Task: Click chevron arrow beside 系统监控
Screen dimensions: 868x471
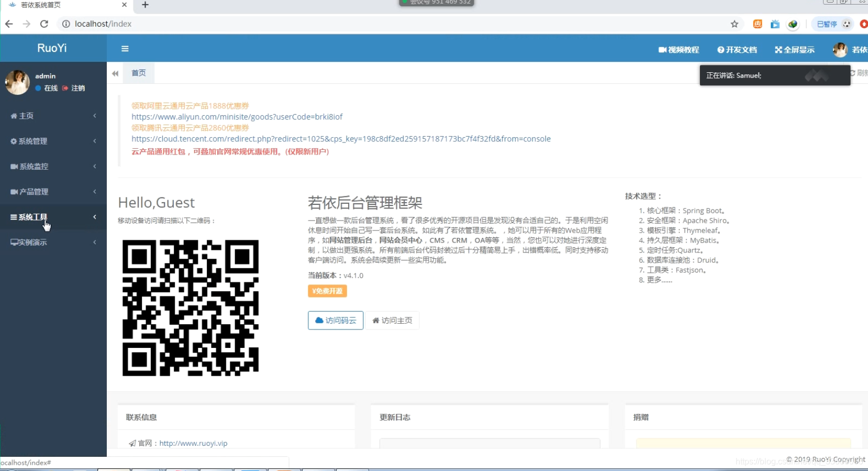Action: pos(95,166)
